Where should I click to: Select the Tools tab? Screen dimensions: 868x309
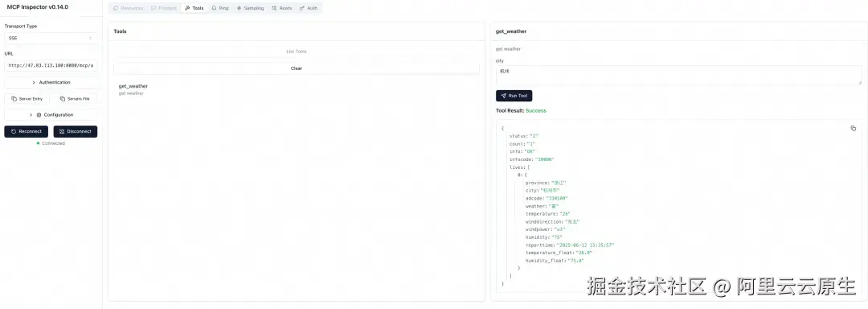(x=194, y=8)
